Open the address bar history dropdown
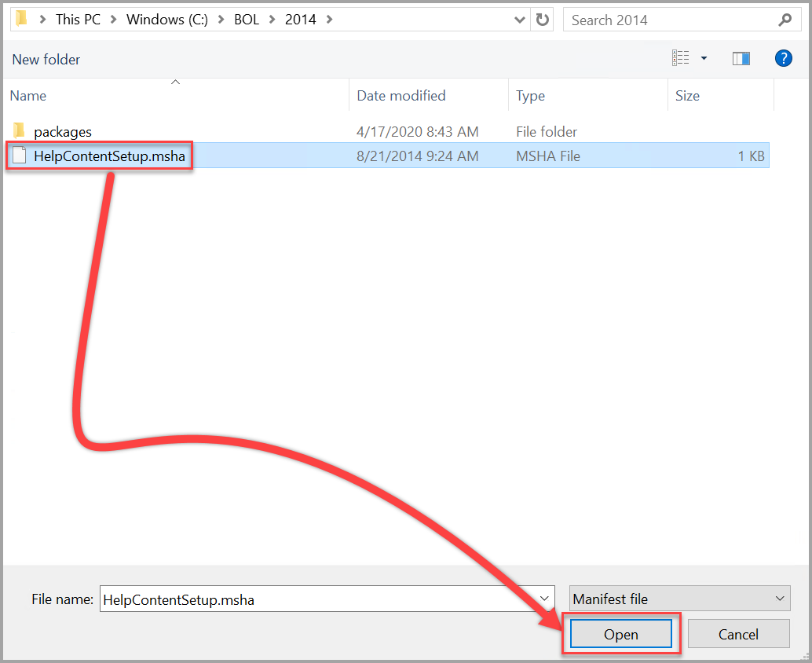This screenshot has width=812, height=663. coord(518,20)
